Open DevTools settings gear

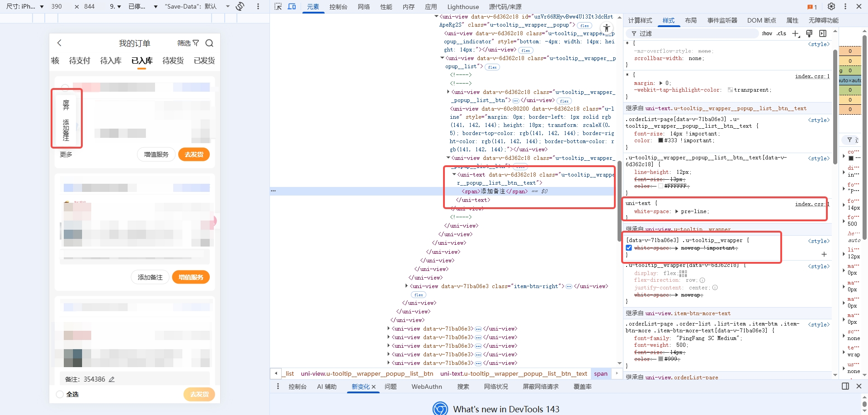[831, 6]
